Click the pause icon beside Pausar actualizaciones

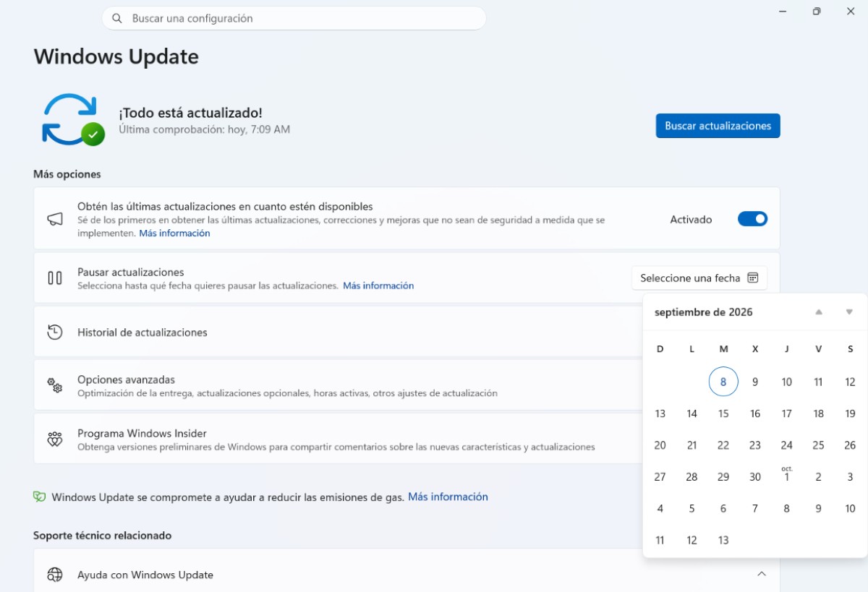pyautogui.click(x=55, y=278)
